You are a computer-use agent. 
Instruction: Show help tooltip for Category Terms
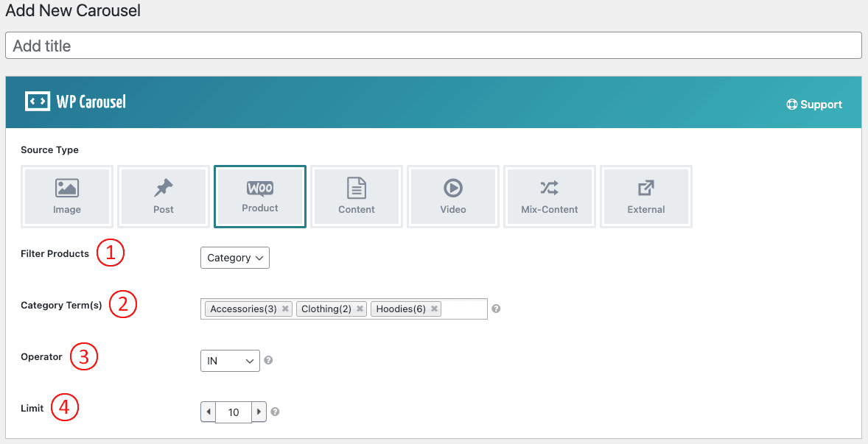click(x=496, y=309)
